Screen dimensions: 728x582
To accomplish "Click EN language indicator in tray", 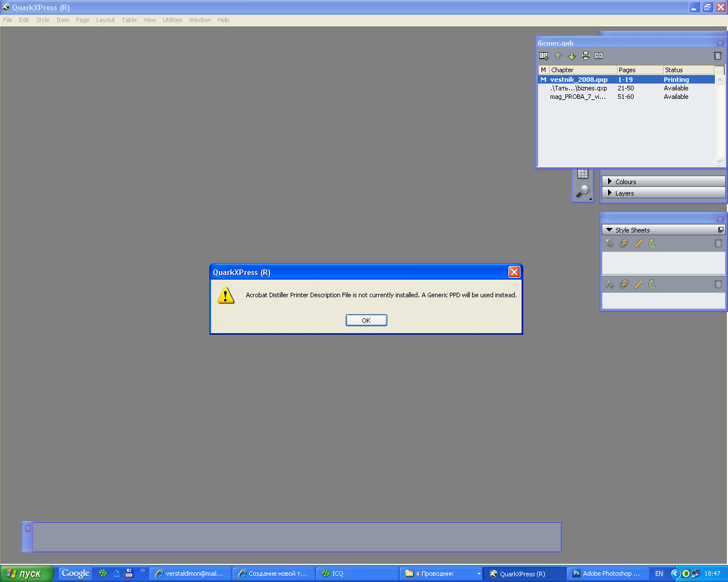I will pyautogui.click(x=659, y=573).
